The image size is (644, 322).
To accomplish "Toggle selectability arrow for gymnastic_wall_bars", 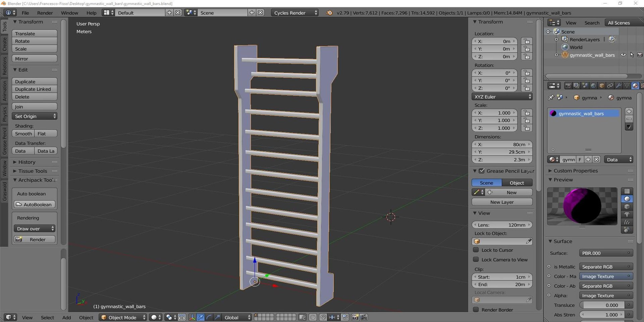I will coord(632,55).
